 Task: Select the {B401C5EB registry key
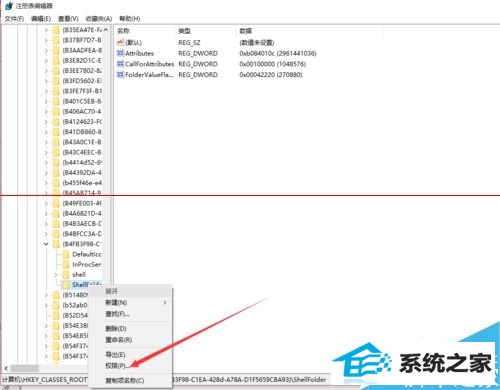[82, 101]
